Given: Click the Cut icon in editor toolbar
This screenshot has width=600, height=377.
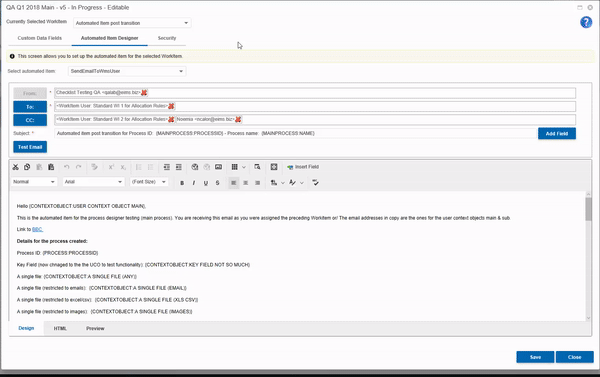Looking at the screenshot, I should pos(15,167).
